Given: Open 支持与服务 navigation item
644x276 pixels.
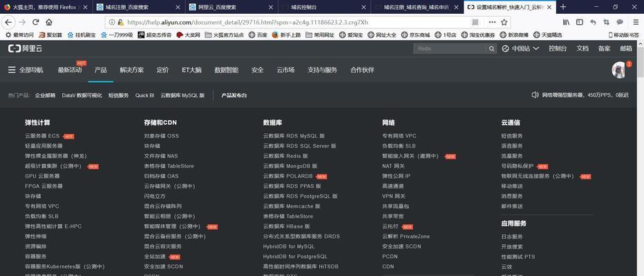Looking at the screenshot, I should (323, 70).
